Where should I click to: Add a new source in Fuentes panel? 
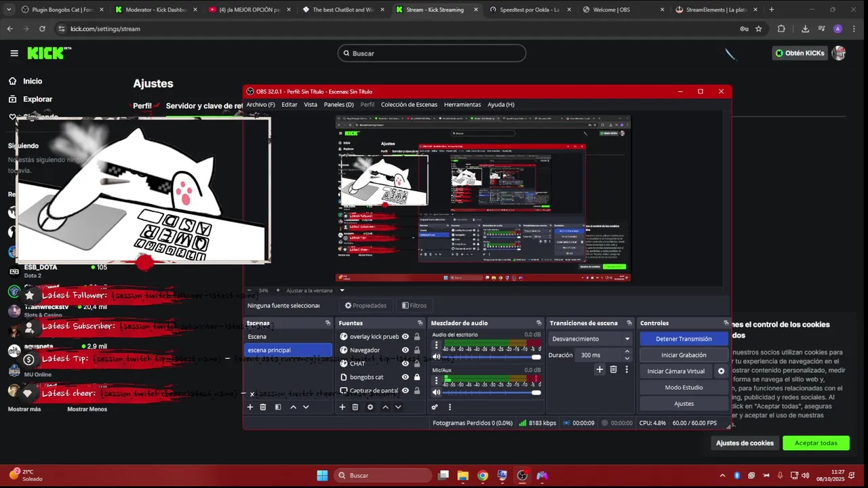pyautogui.click(x=342, y=407)
